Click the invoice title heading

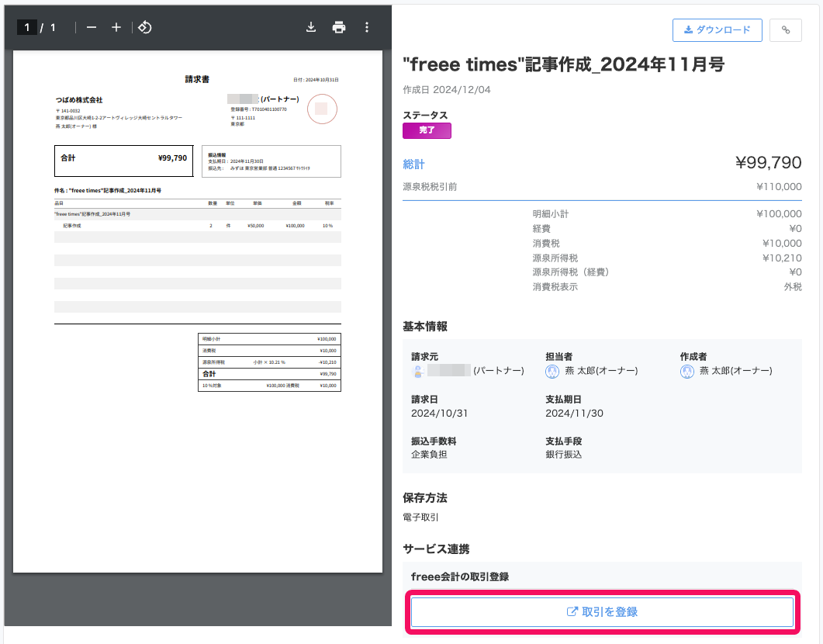point(564,64)
